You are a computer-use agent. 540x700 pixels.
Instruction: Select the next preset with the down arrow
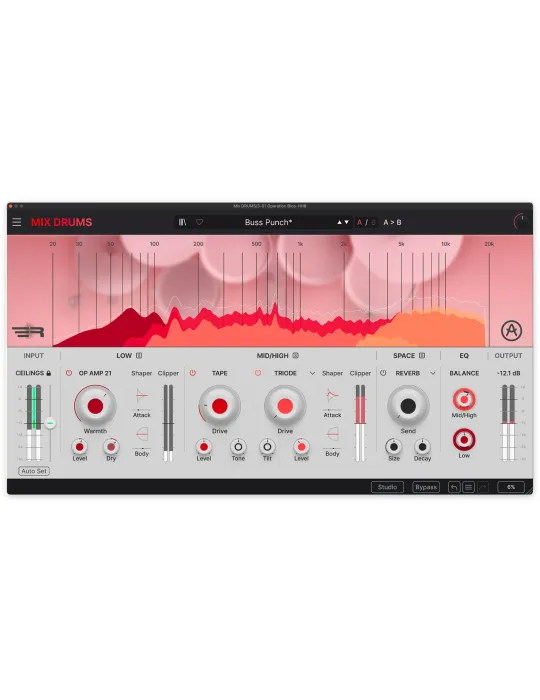(x=347, y=222)
